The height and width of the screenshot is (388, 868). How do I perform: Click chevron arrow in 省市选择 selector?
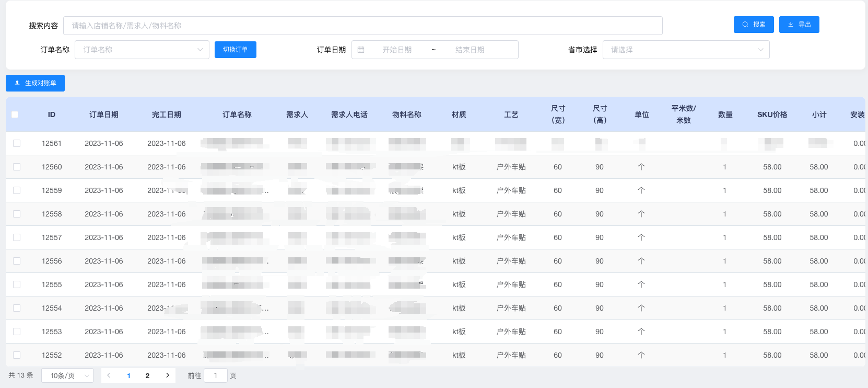click(x=760, y=50)
